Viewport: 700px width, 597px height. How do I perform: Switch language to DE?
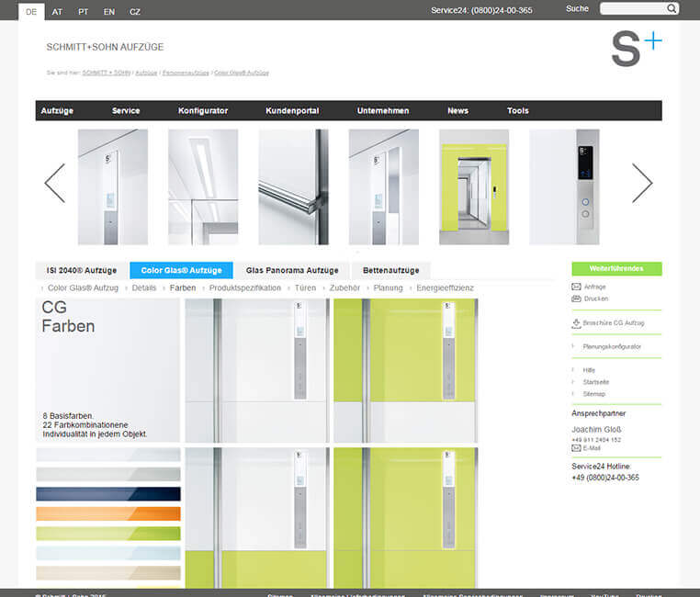pyautogui.click(x=31, y=12)
